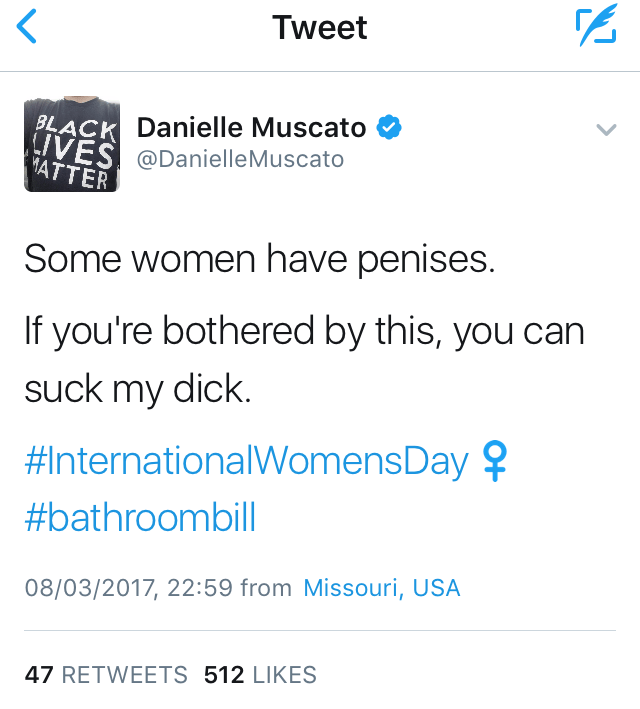Tap the number 47 before RETWEETS
This screenshot has width=640, height=709.
click(39, 675)
